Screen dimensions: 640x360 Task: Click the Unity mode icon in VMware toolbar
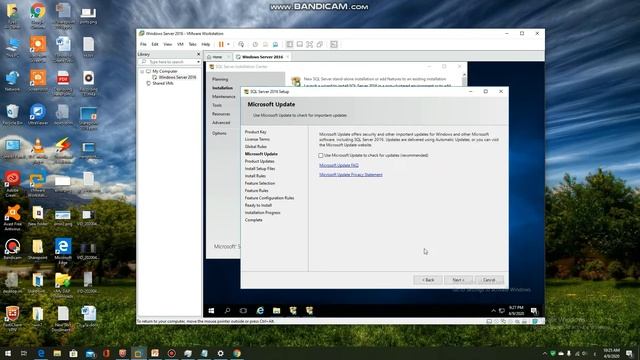320,44
